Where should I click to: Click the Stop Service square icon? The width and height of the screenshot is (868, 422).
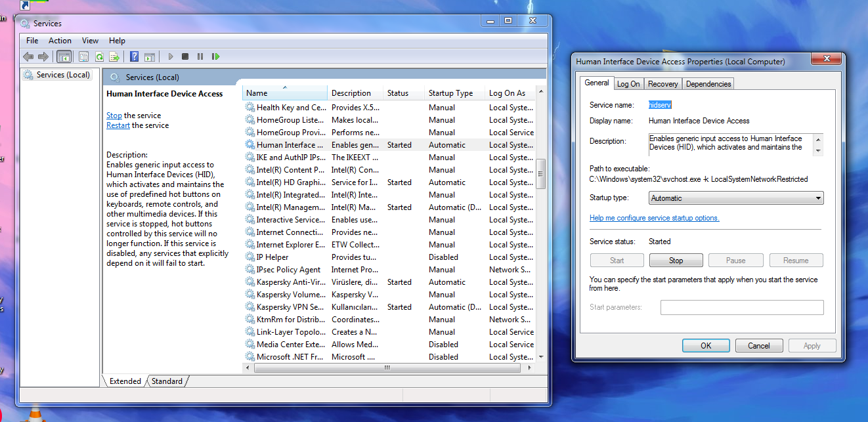pos(185,57)
